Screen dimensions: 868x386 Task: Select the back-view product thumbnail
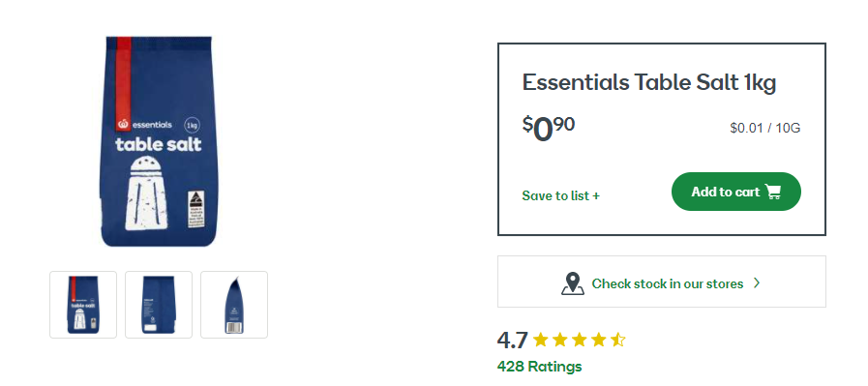coord(159,305)
